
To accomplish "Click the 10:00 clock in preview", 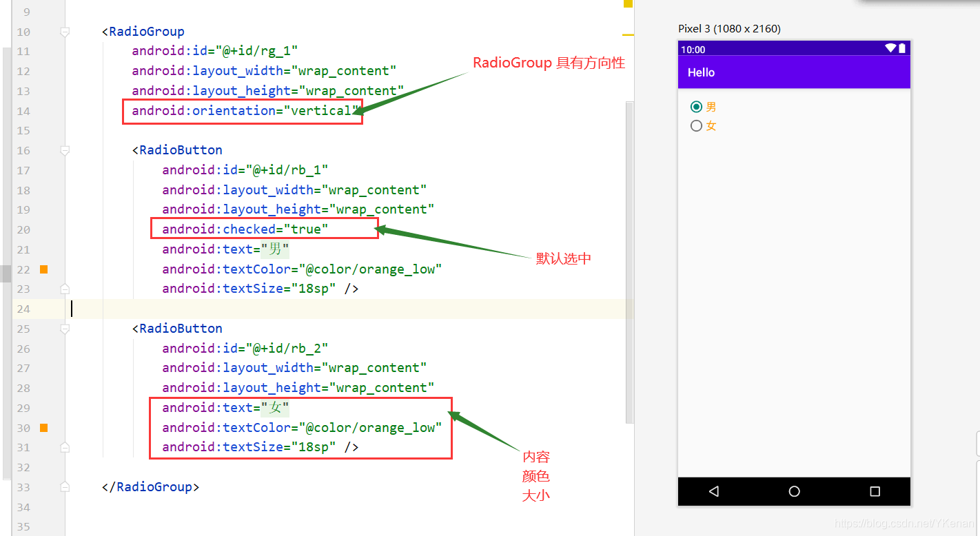I will (x=693, y=50).
